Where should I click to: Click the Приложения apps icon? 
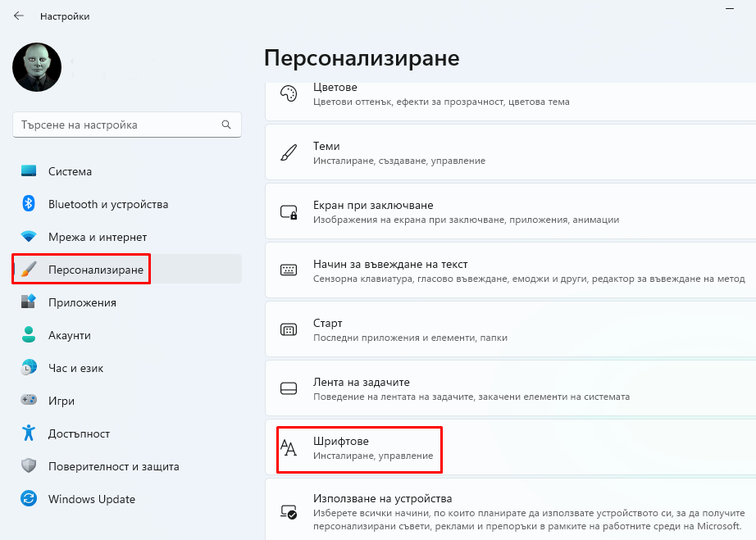pyautogui.click(x=29, y=302)
